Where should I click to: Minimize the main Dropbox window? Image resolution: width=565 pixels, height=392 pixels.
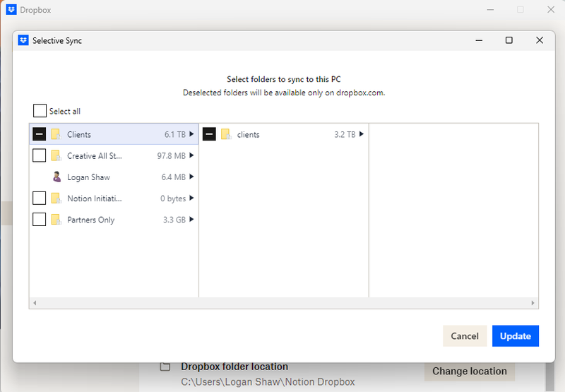point(490,9)
